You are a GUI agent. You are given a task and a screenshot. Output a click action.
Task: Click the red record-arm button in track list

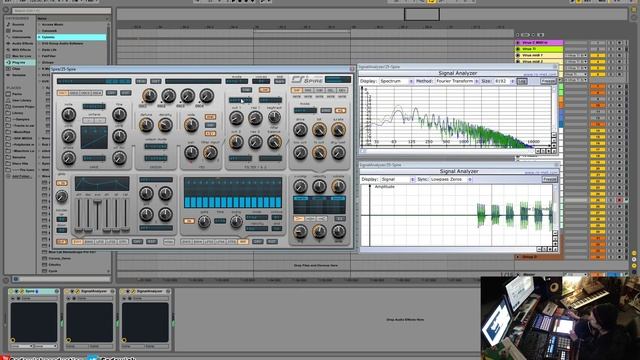click(x=620, y=200)
